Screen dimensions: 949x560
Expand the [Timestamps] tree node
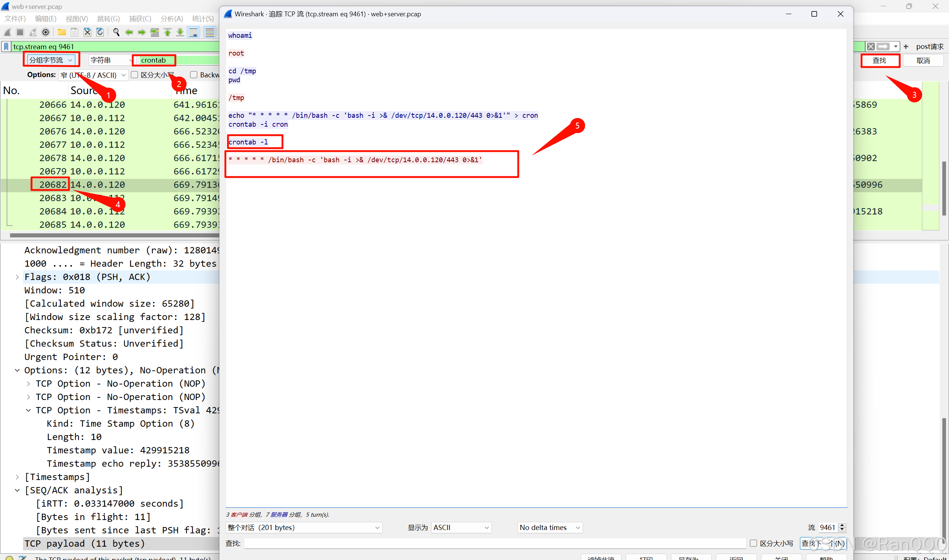point(17,477)
